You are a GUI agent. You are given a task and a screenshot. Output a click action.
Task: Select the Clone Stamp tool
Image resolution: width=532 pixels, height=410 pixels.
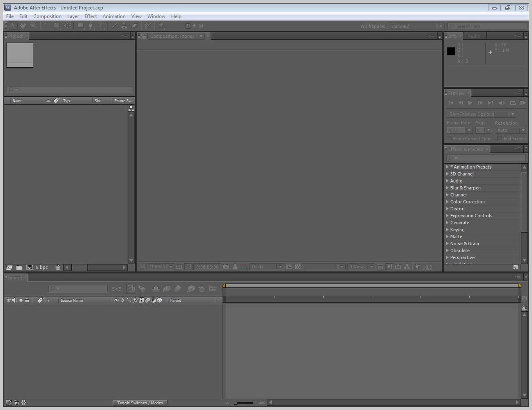(124, 26)
